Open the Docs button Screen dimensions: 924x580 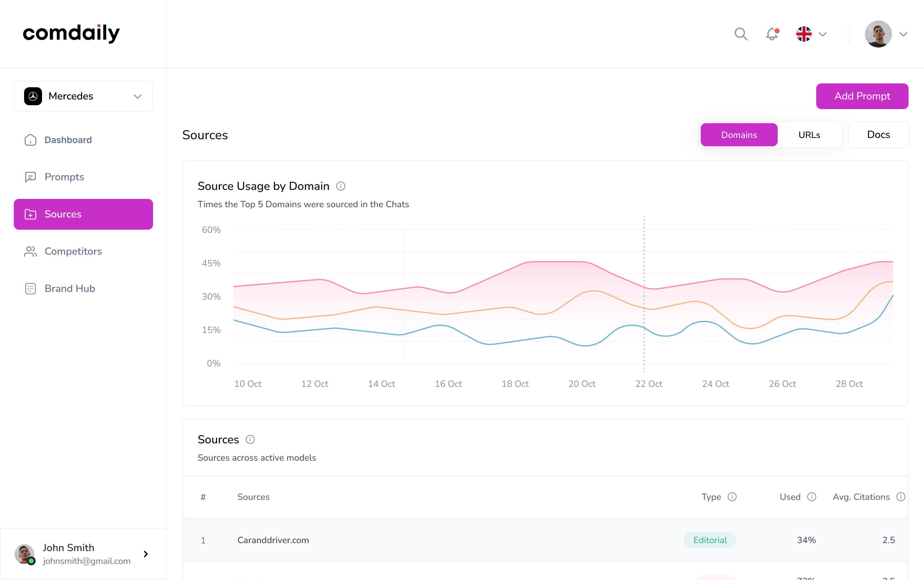tap(878, 135)
